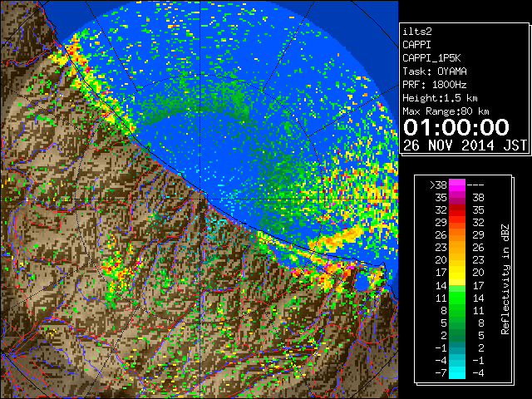Click the "-7" legend label
The image size is (532, 399).
pos(441,373)
